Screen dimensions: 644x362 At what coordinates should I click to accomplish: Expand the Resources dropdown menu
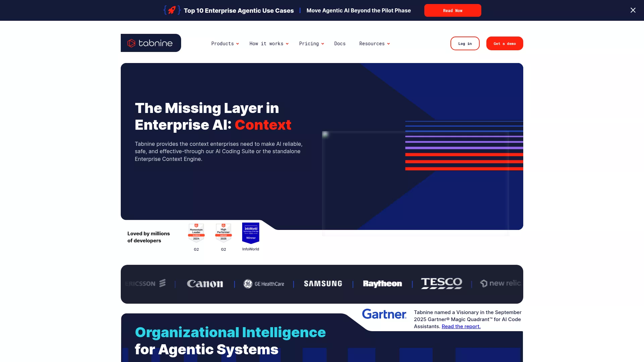coord(375,44)
